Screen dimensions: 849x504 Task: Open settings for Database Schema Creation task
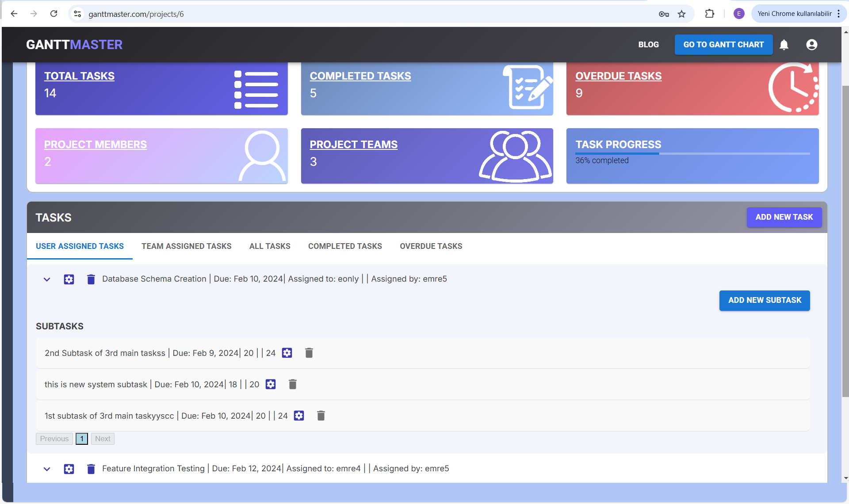tap(69, 279)
